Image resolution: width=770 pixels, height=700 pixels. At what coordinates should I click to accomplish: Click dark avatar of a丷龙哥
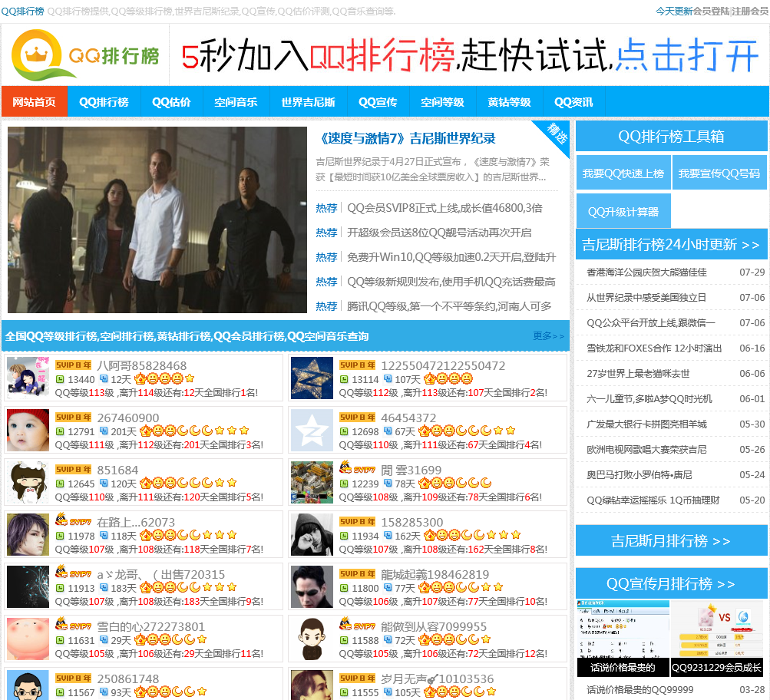(28, 586)
